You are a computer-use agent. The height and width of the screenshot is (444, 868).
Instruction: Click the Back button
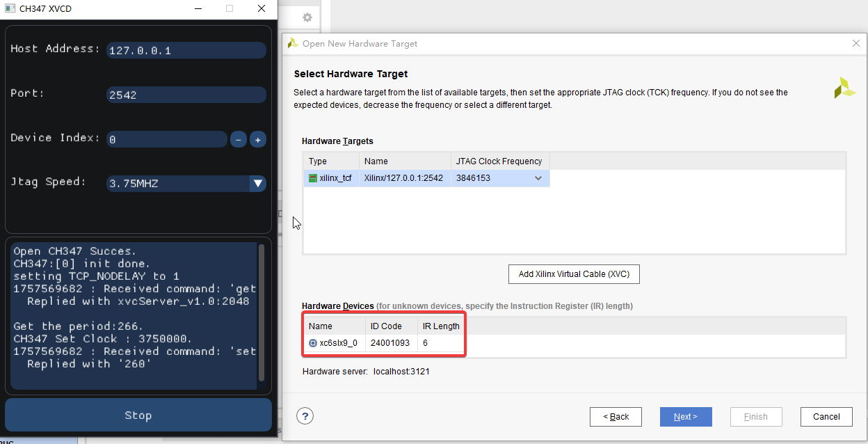[x=616, y=416]
